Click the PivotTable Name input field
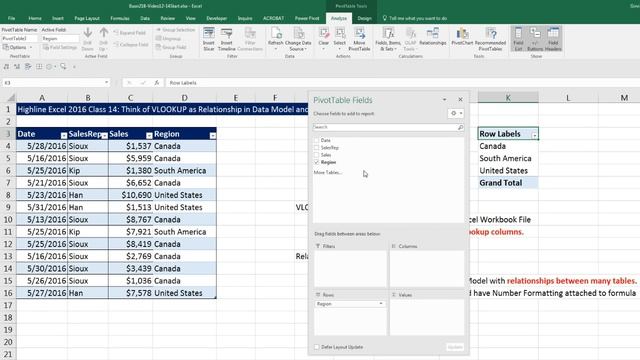This screenshot has width=640, height=360. (19, 38)
